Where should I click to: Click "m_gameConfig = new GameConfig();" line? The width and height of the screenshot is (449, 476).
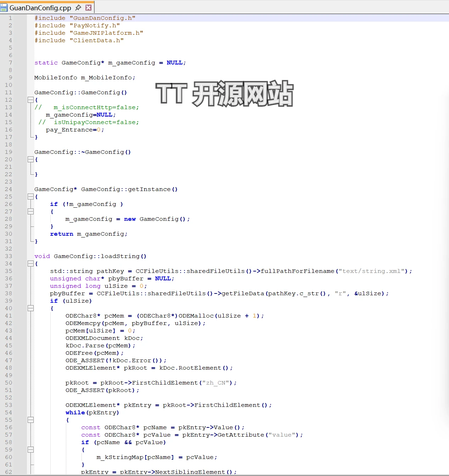click(128, 219)
